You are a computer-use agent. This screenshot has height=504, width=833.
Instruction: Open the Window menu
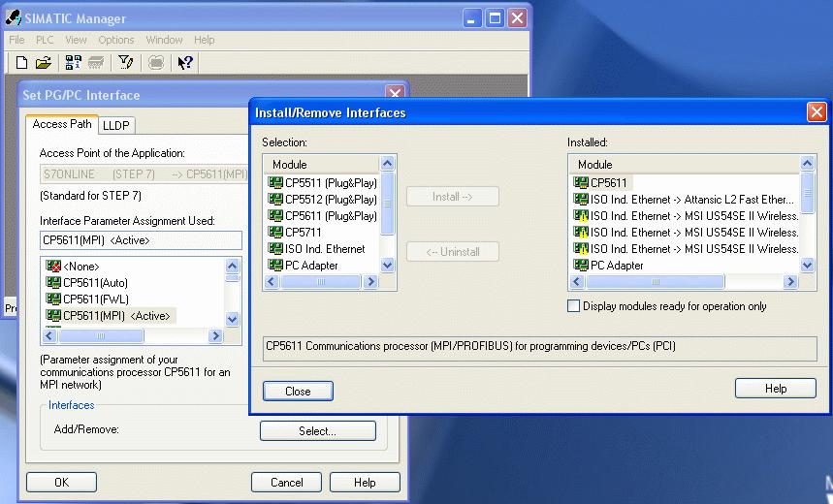point(164,40)
